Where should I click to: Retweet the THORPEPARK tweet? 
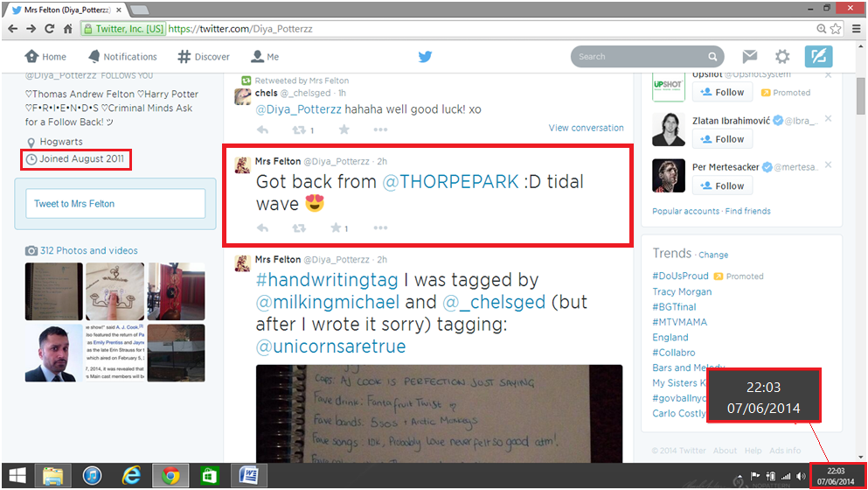pyautogui.click(x=300, y=227)
